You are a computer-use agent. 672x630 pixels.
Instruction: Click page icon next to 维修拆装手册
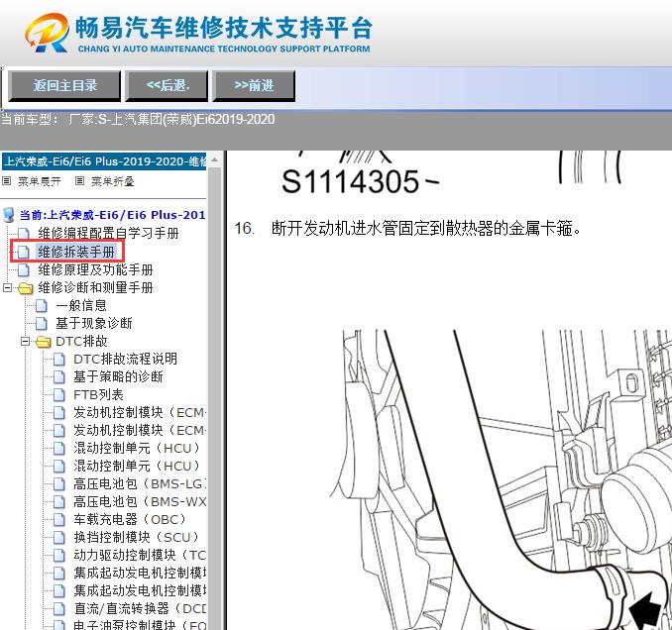[x=24, y=252]
